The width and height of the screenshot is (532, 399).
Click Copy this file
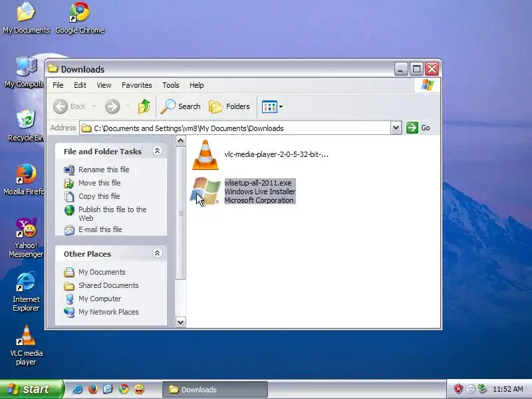click(x=99, y=196)
